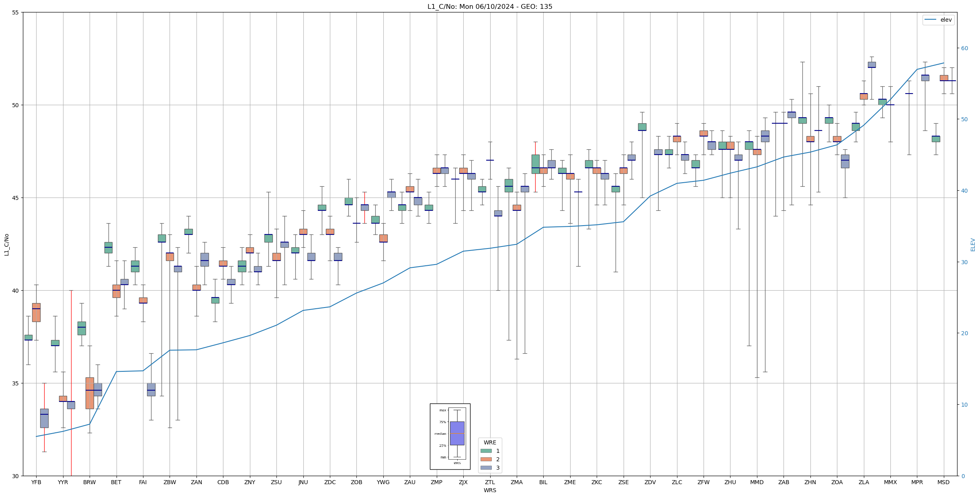Select the ZAU x-axis label
This screenshot has width=980, height=497.
click(410, 482)
